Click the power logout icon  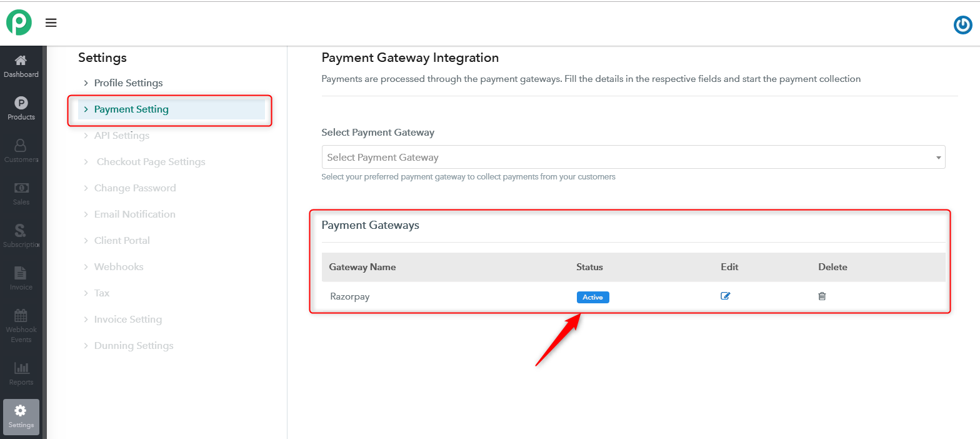[962, 25]
